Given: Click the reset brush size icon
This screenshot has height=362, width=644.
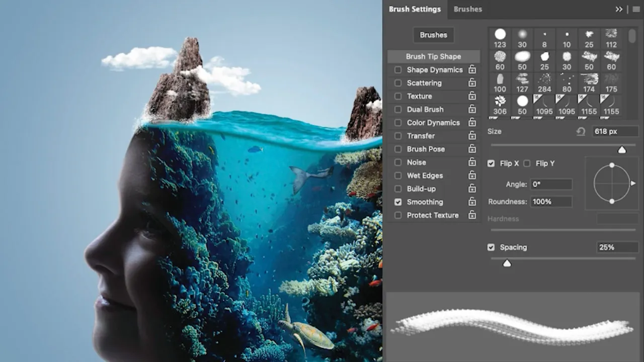Looking at the screenshot, I should 581,131.
